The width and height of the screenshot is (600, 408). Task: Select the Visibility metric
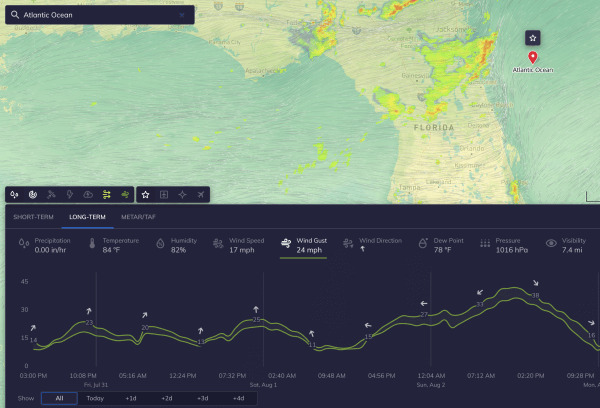[566, 245]
